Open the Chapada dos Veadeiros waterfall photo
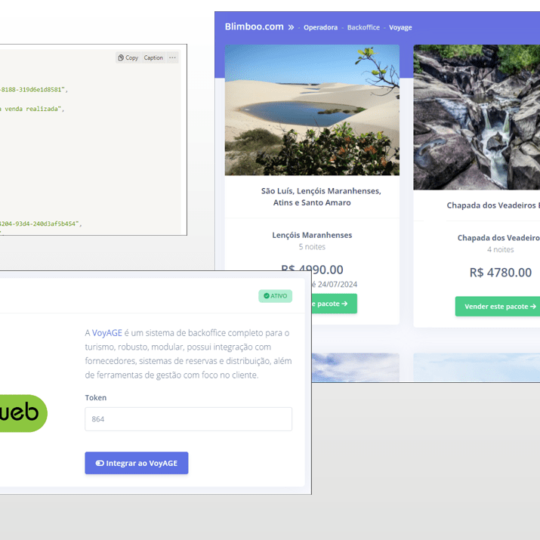The height and width of the screenshot is (540, 540). click(477, 117)
